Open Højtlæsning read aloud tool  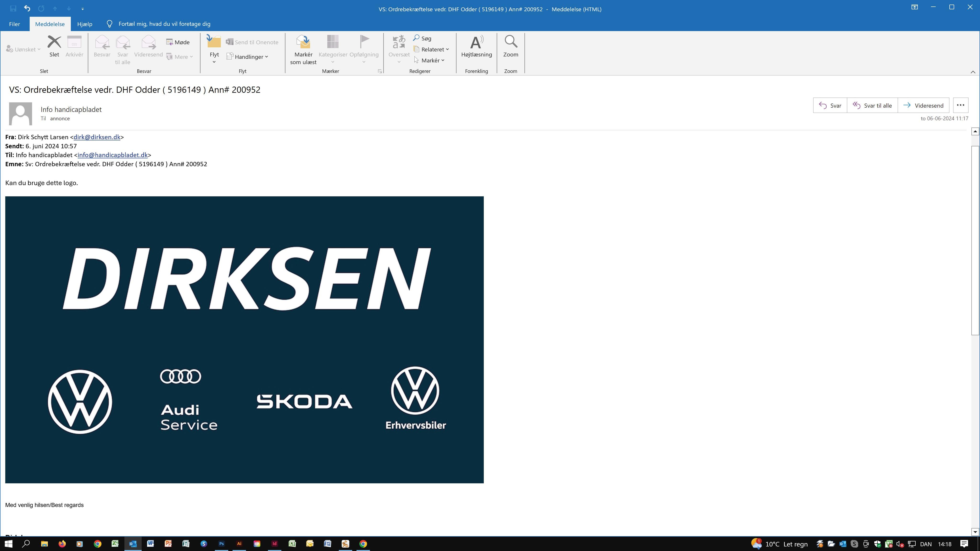(476, 42)
